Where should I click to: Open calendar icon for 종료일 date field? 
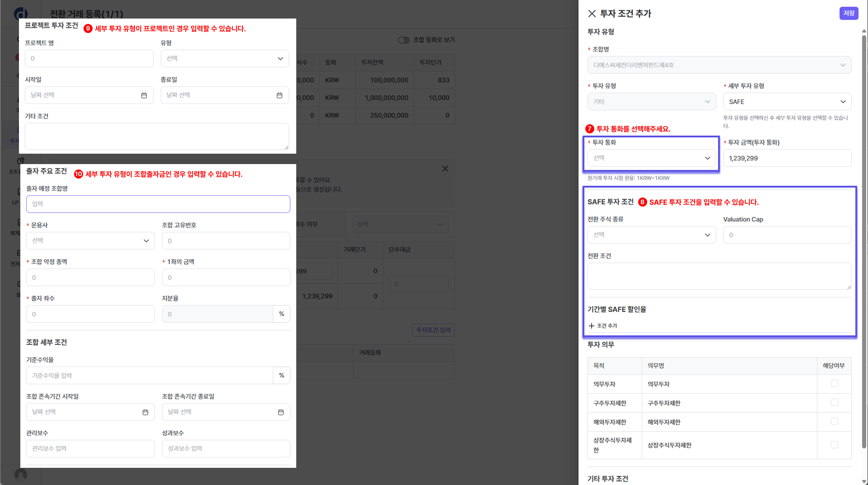click(x=280, y=95)
